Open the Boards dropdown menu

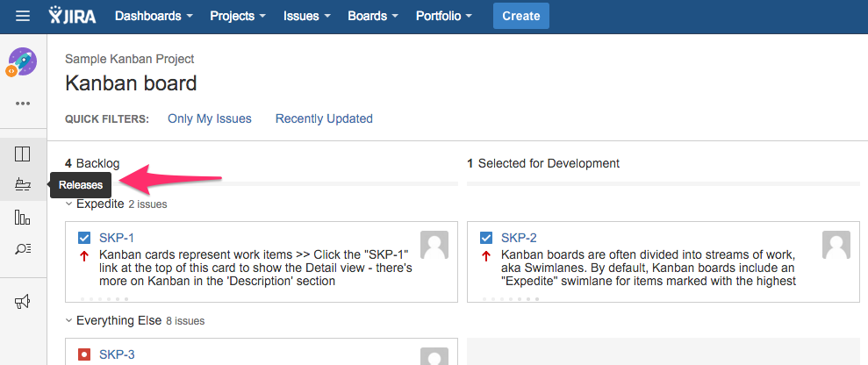[373, 16]
